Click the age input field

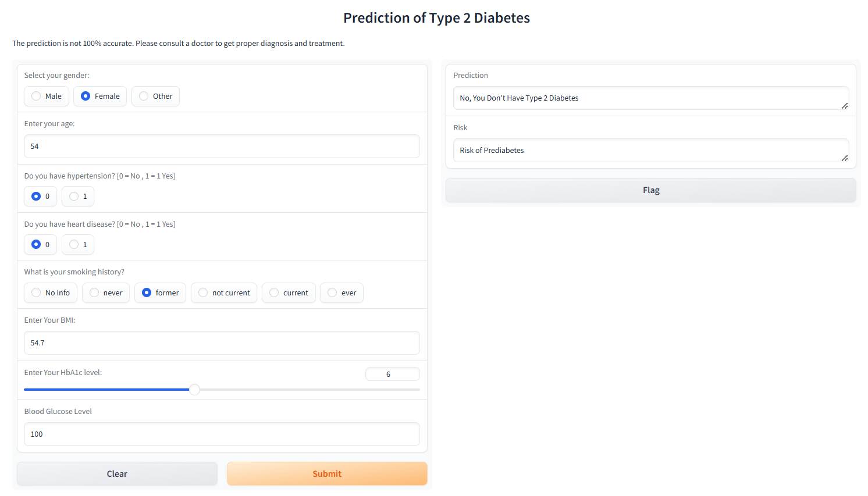pos(222,147)
